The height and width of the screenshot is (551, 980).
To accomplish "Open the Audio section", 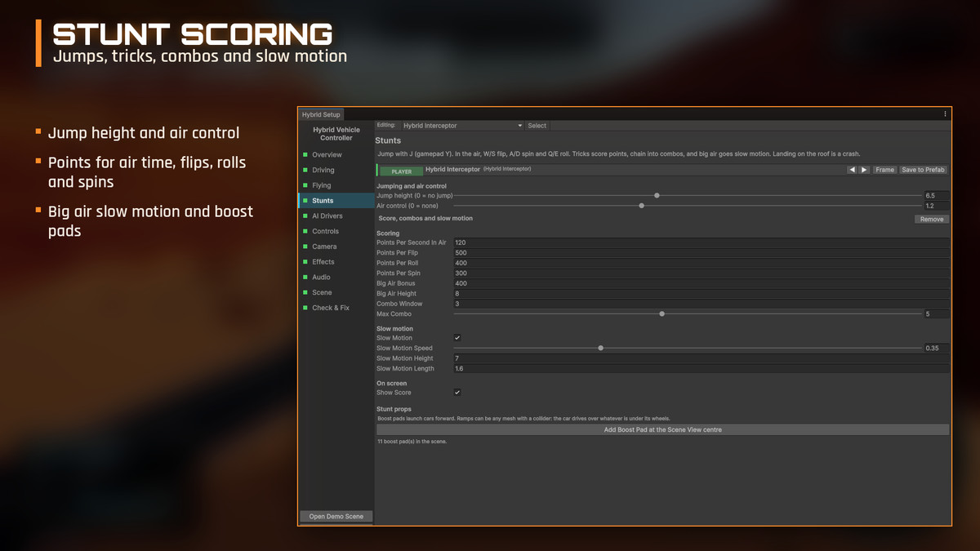I will click(336, 277).
